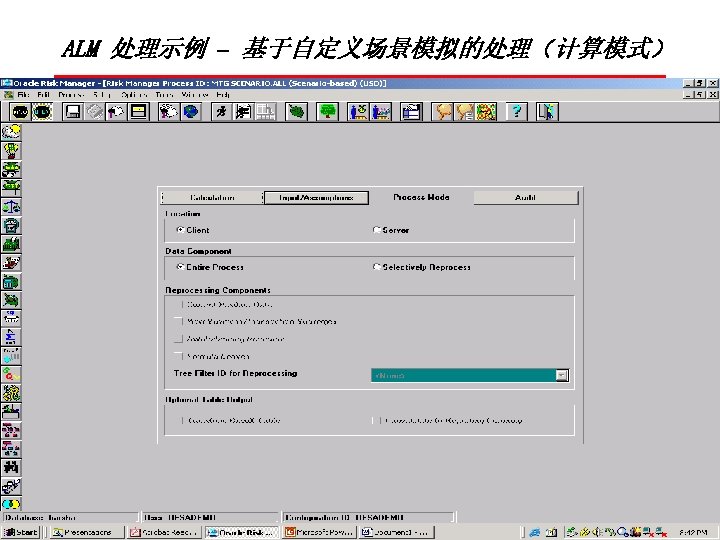This screenshot has width=720, height=540.
Task: Switch to Acrobat Reader taskbar button
Action: point(164,532)
